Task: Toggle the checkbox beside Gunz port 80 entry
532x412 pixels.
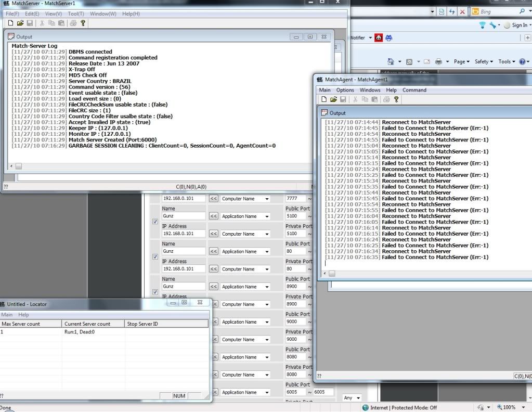Action: coord(155,256)
